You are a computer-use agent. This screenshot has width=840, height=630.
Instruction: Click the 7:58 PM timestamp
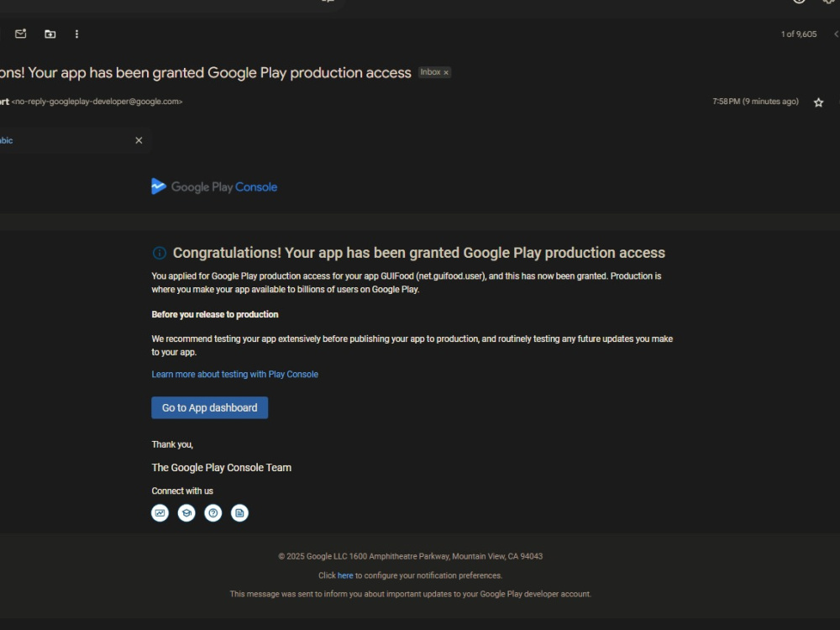755,102
